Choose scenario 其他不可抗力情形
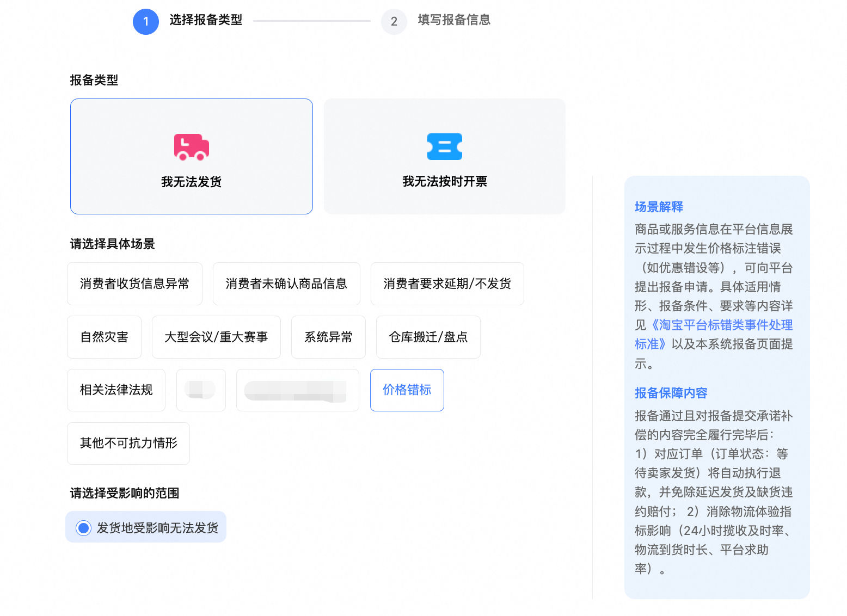Viewport: 847px width, 616px height. pos(128,443)
